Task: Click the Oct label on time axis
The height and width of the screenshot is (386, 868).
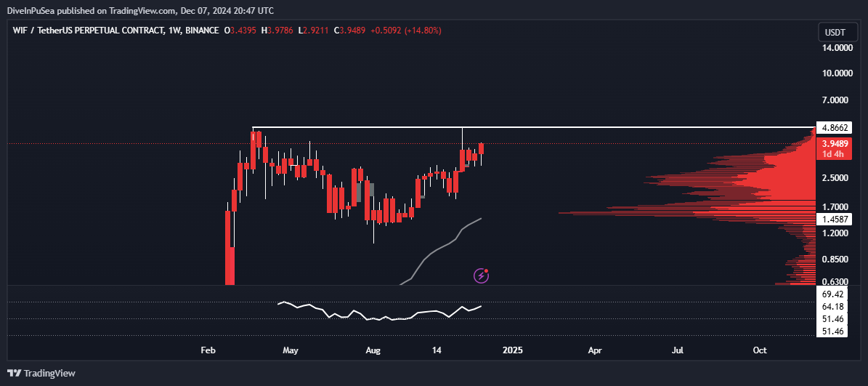Action: tap(760, 350)
